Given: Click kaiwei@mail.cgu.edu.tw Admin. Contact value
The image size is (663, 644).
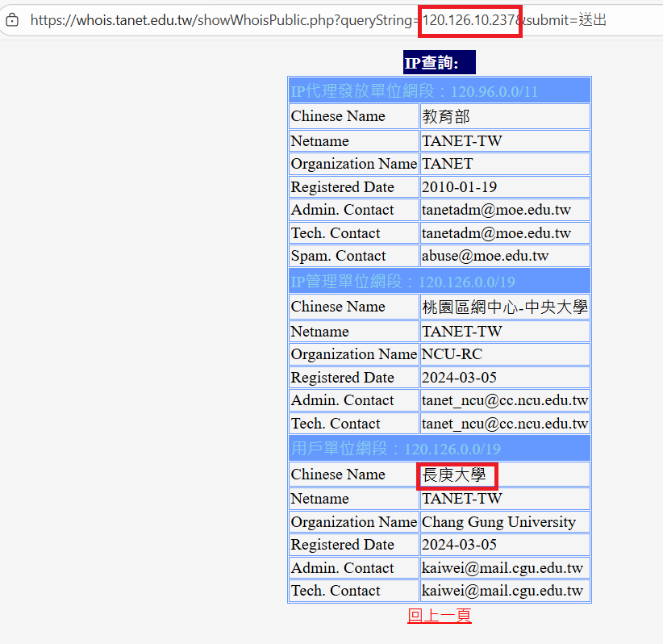Looking at the screenshot, I should point(502,568).
